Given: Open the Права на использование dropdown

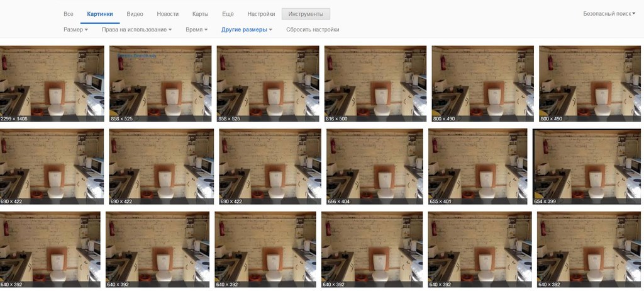Looking at the screenshot, I should coord(136,30).
